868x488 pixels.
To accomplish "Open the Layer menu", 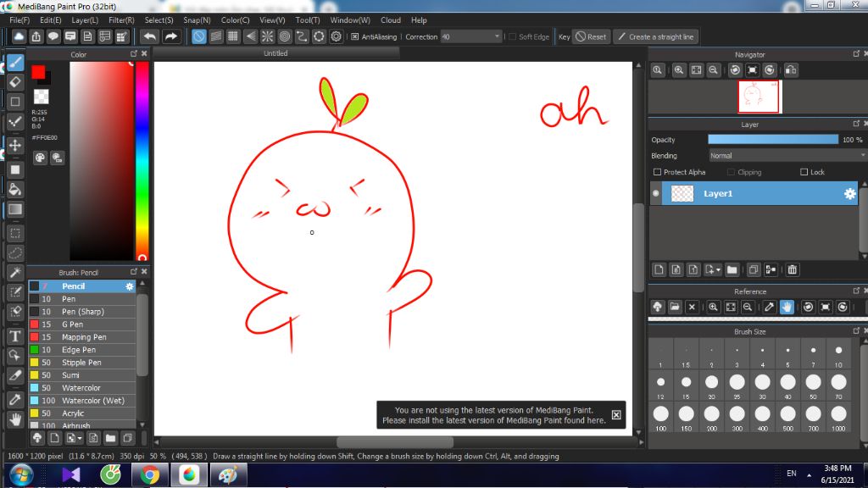I will (x=85, y=20).
